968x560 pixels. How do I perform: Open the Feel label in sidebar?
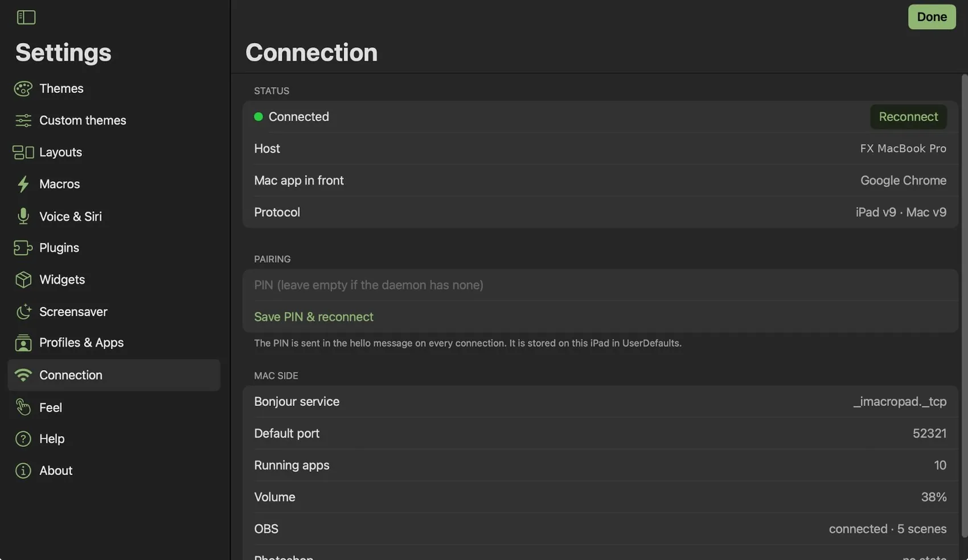(51, 407)
